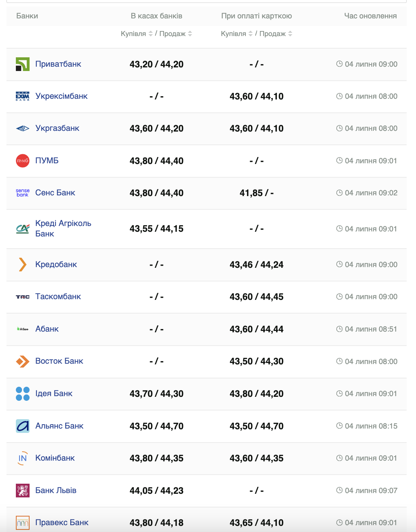The image size is (416, 532).
Task: Open the Приватбанк link
Action: pos(58,64)
